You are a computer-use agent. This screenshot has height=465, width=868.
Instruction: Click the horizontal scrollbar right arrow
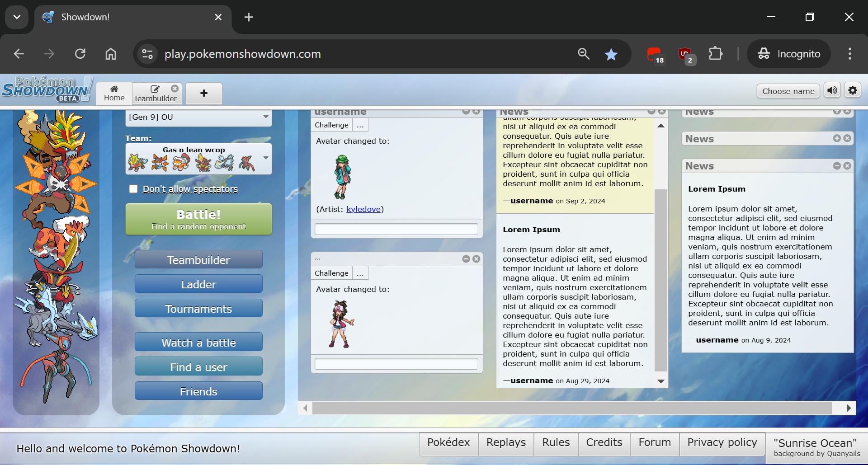click(x=849, y=408)
